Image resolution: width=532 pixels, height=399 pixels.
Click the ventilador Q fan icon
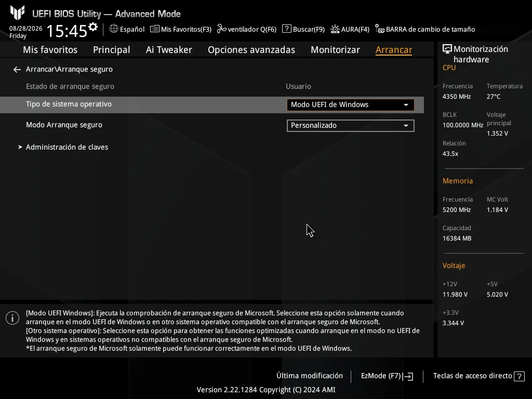pyautogui.click(x=221, y=29)
